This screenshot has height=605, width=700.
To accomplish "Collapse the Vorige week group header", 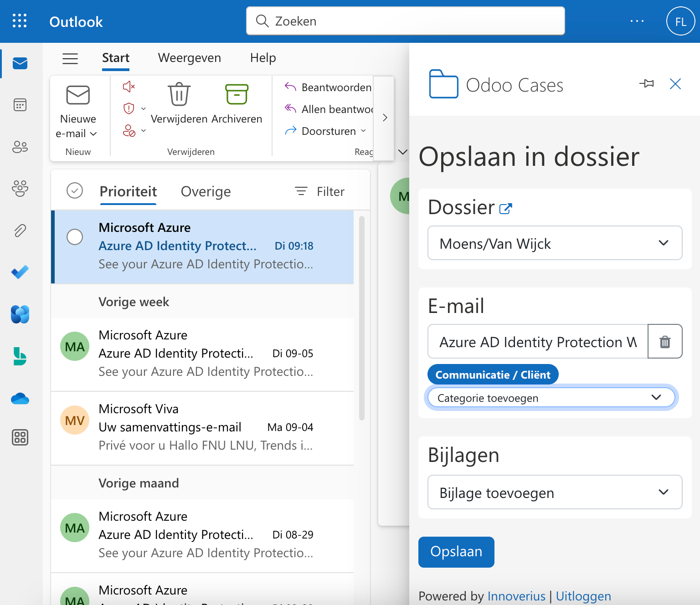I will (202, 302).
